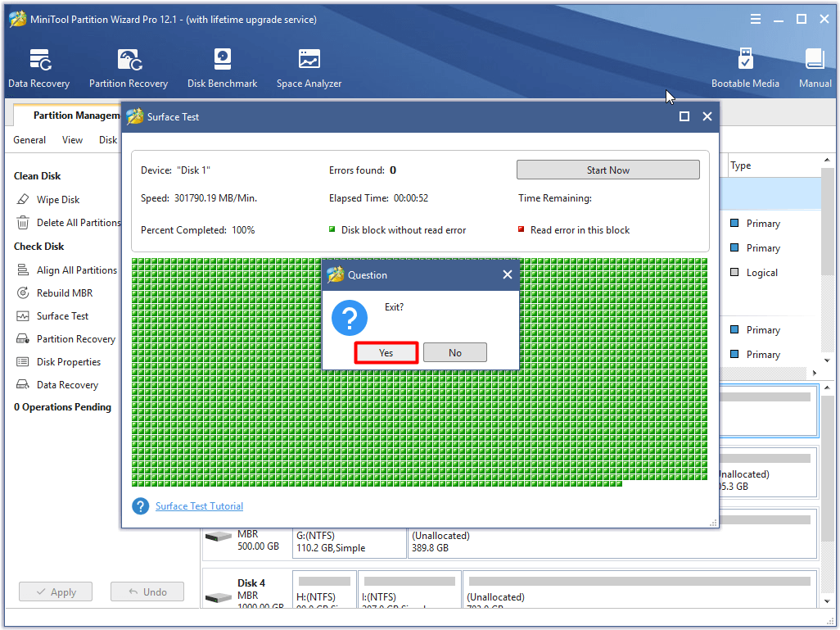This screenshot has width=840, height=630.
Task: Open the Disk Benchmark tool
Action: [x=223, y=68]
